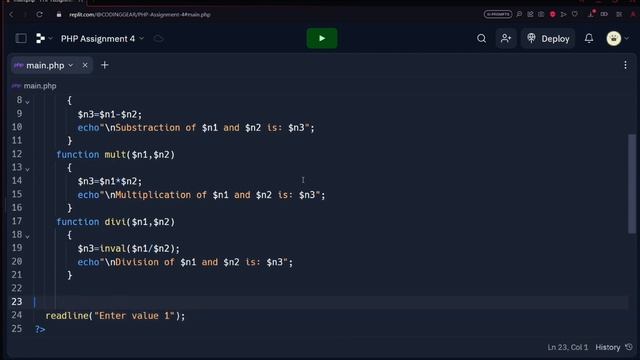
Task: Click the Substraction echo statement on line 10
Action: pyautogui.click(x=196, y=128)
